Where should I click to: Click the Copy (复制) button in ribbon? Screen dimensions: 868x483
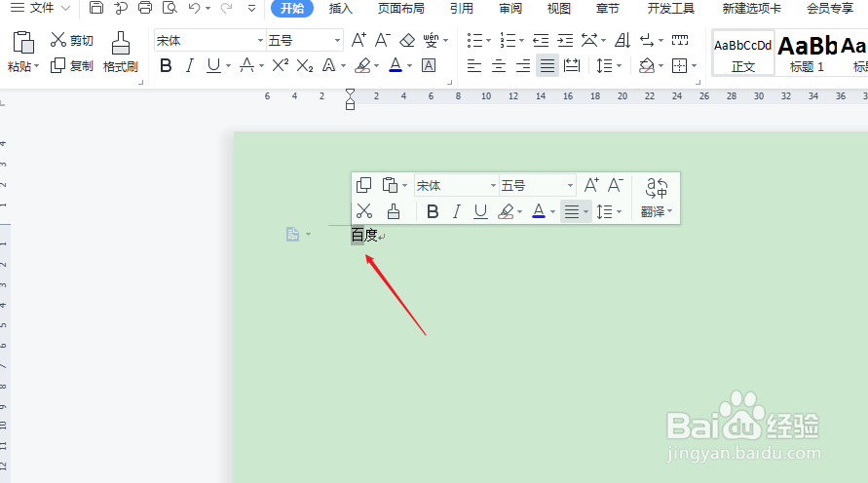tap(72, 65)
